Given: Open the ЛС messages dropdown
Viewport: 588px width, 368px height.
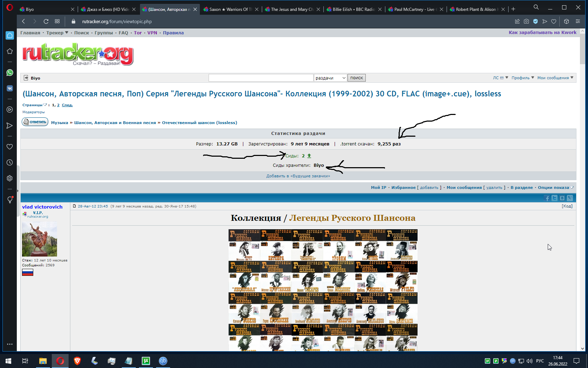Looking at the screenshot, I should point(500,78).
